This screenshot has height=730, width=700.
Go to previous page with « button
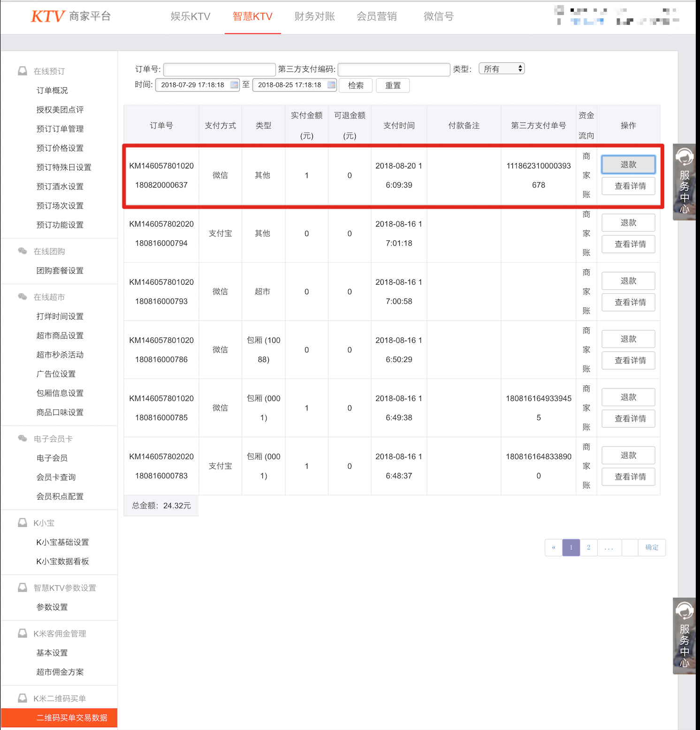tap(554, 547)
